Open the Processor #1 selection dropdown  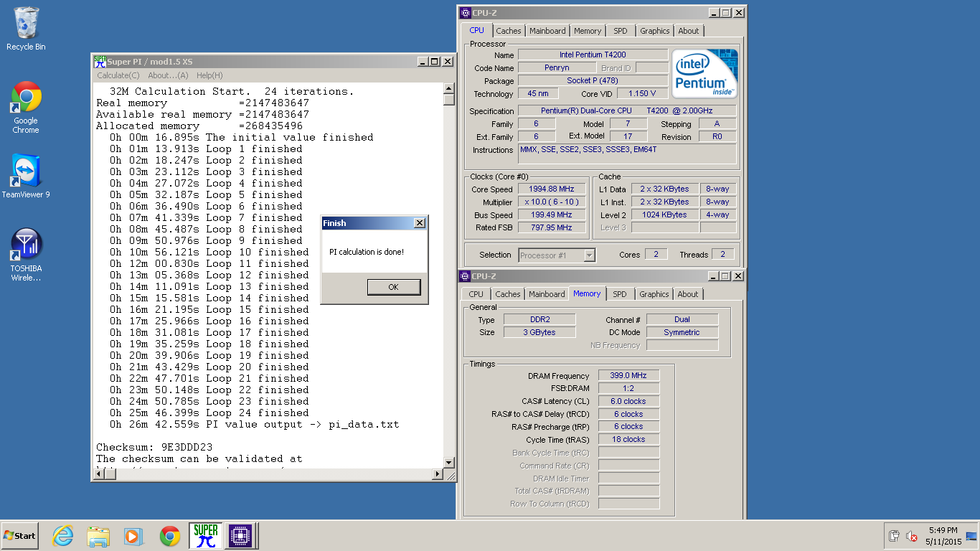pos(557,255)
